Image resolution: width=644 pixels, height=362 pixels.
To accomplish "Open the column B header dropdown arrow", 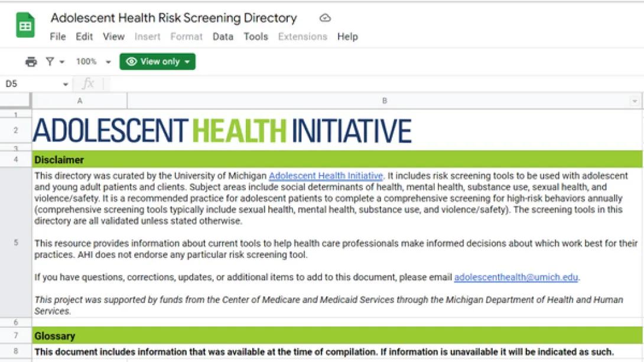I will 635,101.
